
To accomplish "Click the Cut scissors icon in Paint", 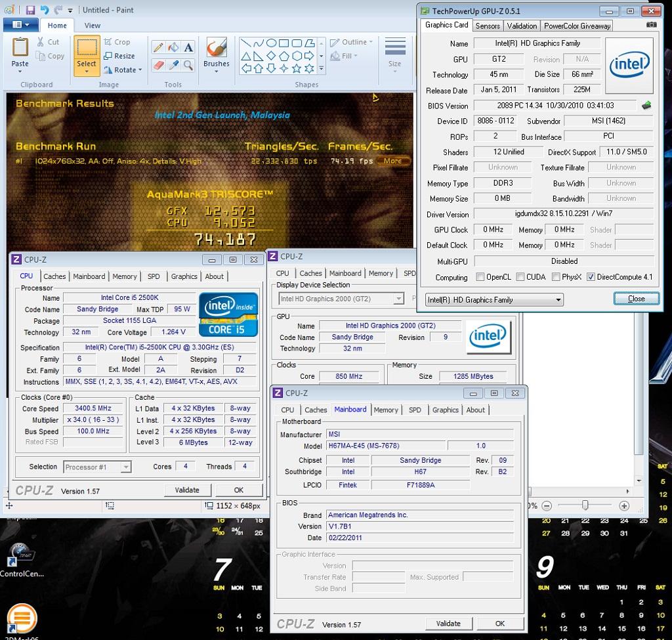I will click(x=40, y=41).
